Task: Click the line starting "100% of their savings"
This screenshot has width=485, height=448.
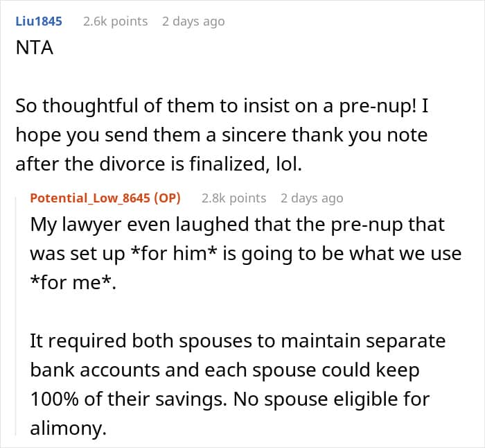Action: coord(229,399)
